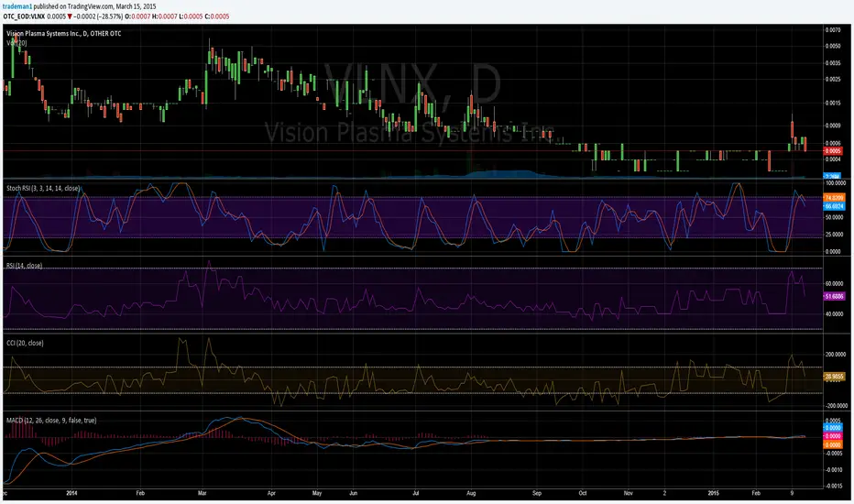Click the Jul label on time axis
The width and height of the screenshot is (854, 504).
tap(416, 493)
